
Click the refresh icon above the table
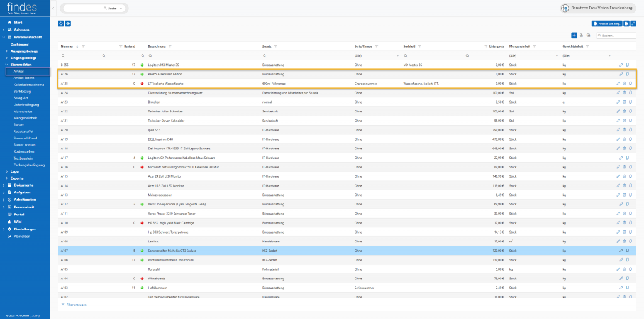click(60, 23)
